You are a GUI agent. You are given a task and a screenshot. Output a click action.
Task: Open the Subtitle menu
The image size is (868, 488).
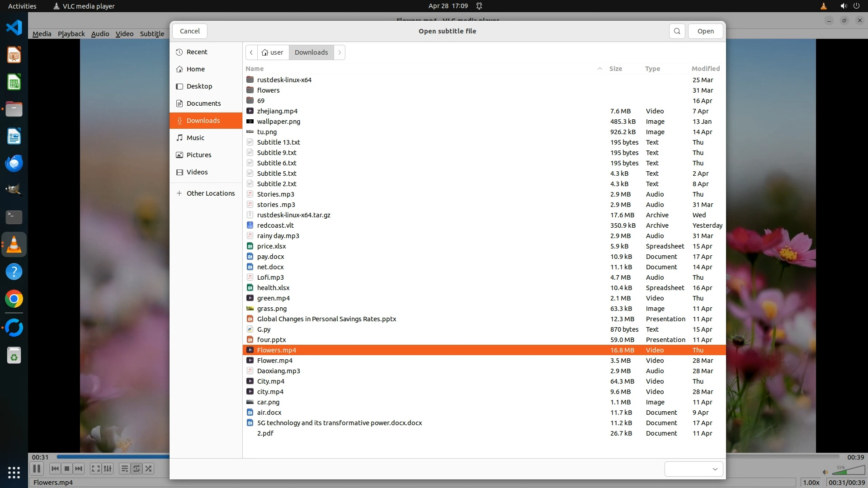coord(152,34)
